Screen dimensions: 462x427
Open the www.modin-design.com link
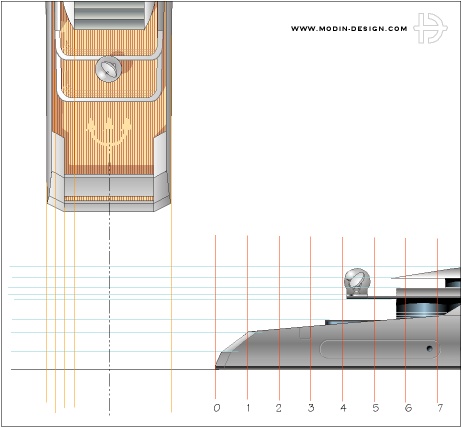point(349,29)
